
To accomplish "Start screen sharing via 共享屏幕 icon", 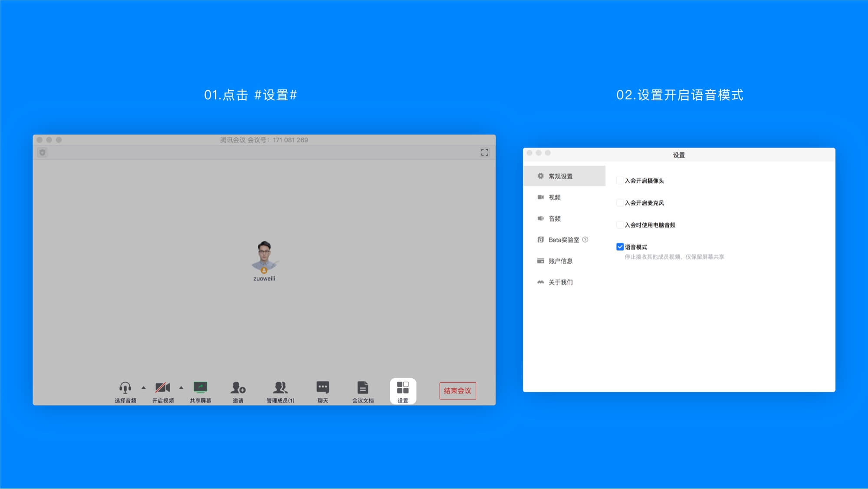I will tap(200, 387).
